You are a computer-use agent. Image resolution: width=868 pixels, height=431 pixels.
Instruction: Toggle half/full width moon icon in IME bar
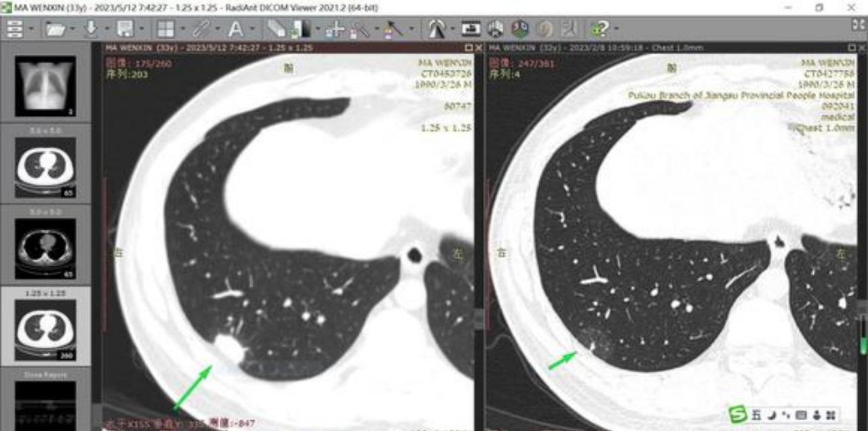click(772, 415)
